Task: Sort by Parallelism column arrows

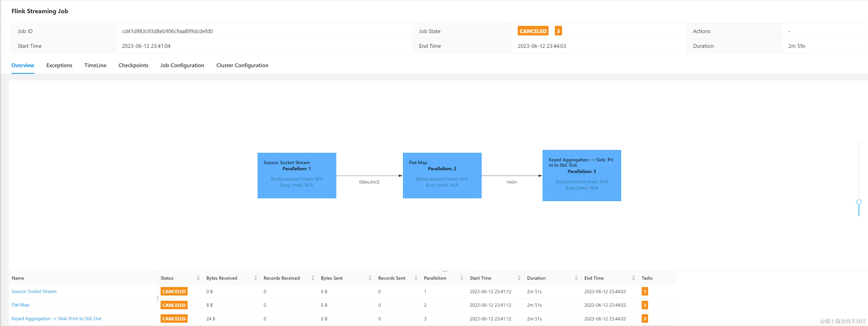Action: click(462, 278)
